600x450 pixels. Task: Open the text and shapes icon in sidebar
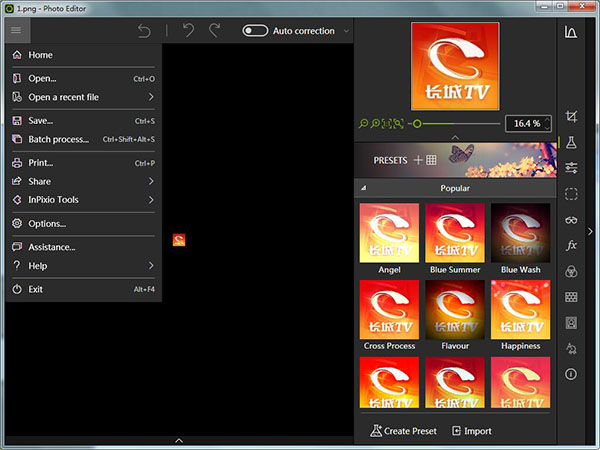tap(571, 348)
